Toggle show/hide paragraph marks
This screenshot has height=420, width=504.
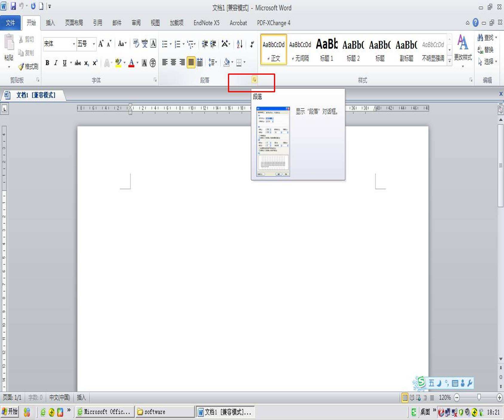point(252,44)
